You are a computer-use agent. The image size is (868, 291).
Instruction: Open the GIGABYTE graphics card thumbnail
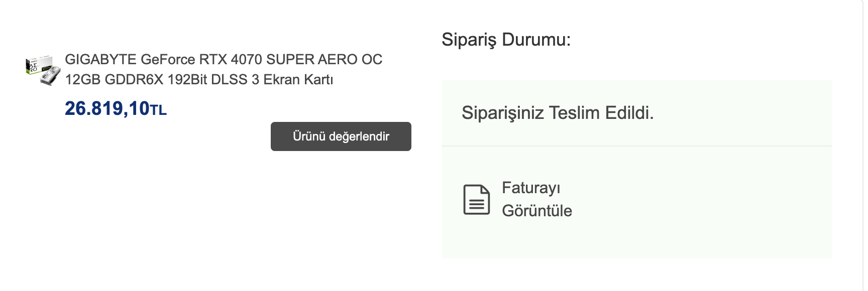point(43,70)
